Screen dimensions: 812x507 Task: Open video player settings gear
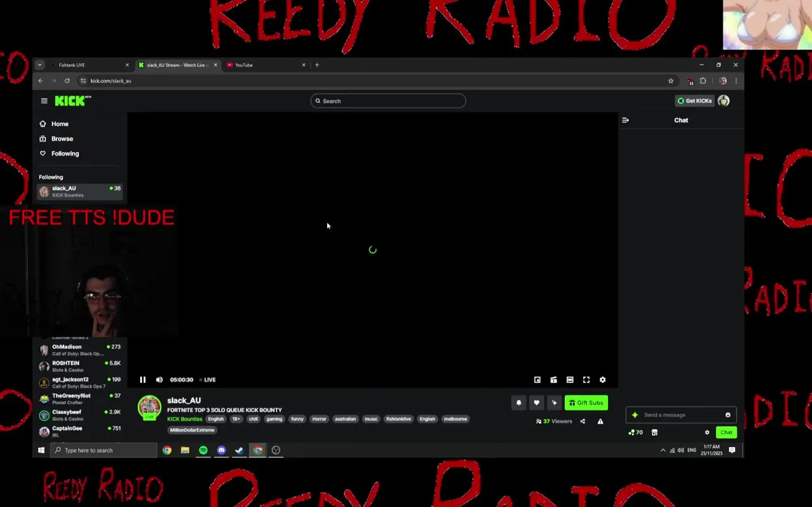click(x=603, y=380)
